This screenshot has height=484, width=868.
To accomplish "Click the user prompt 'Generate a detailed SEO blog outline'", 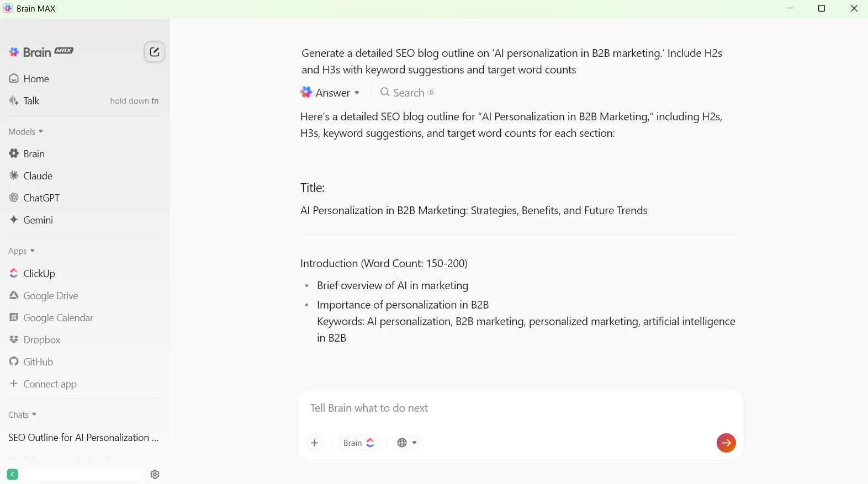I will pos(512,62).
